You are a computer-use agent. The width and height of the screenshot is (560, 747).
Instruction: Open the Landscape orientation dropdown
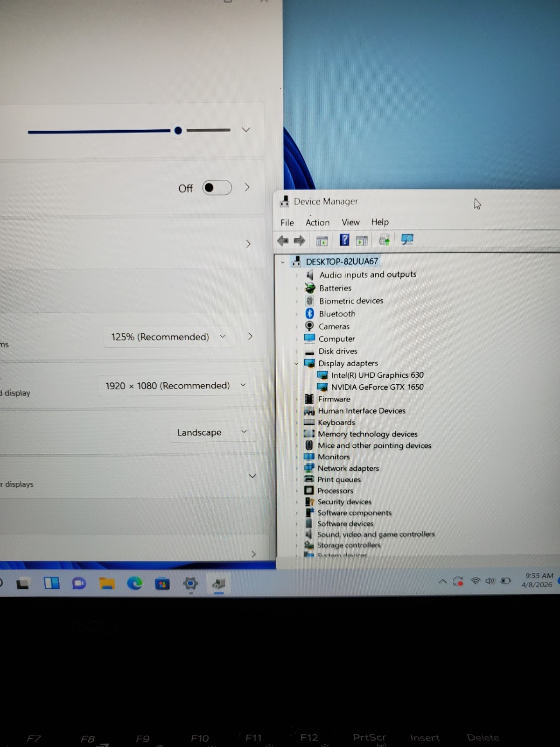(212, 432)
